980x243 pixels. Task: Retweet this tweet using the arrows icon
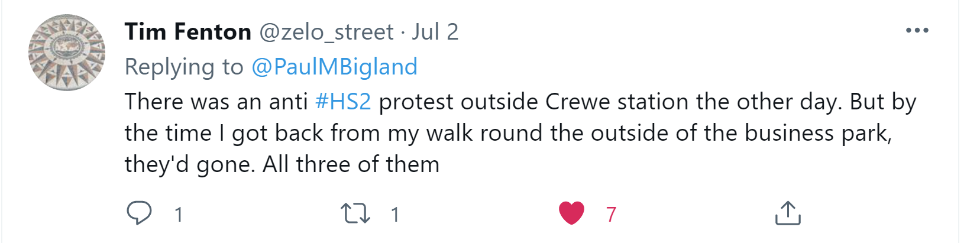pos(355,213)
